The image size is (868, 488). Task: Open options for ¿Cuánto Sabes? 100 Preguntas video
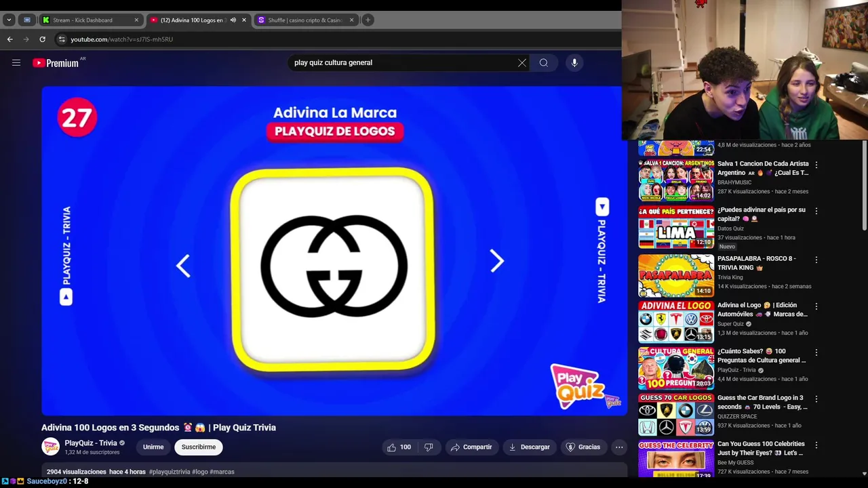(x=816, y=352)
